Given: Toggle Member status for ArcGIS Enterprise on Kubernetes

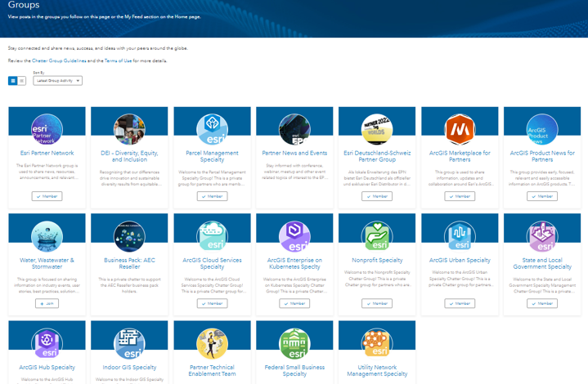Looking at the screenshot, I should pyautogui.click(x=294, y=303).
